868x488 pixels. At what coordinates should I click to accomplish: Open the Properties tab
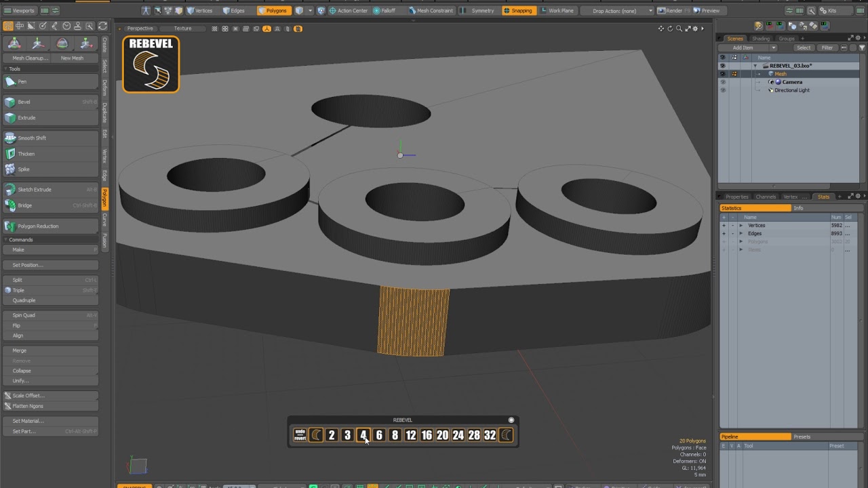(x=736, y=197)
